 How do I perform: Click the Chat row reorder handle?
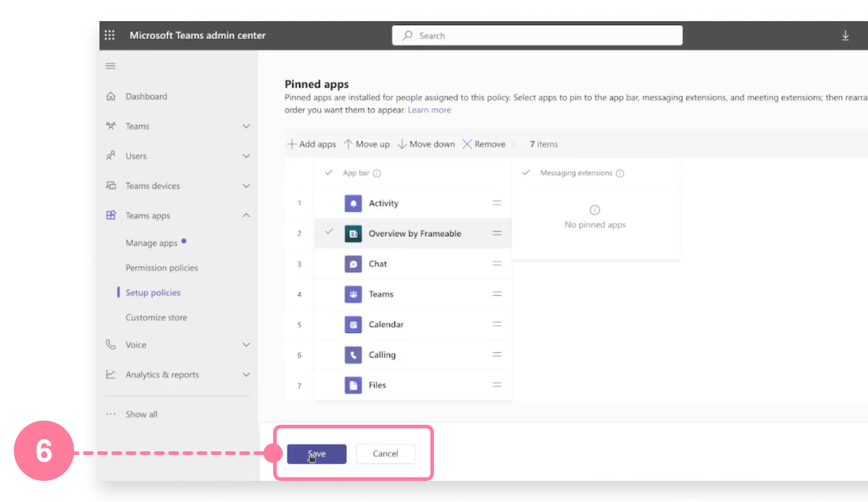(497, 264)
